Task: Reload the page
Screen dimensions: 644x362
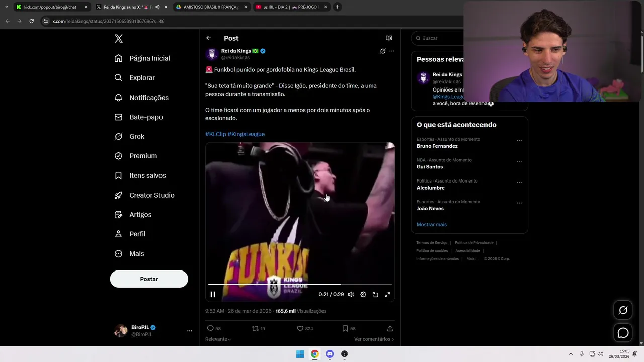Action: [x=31, y=21]
